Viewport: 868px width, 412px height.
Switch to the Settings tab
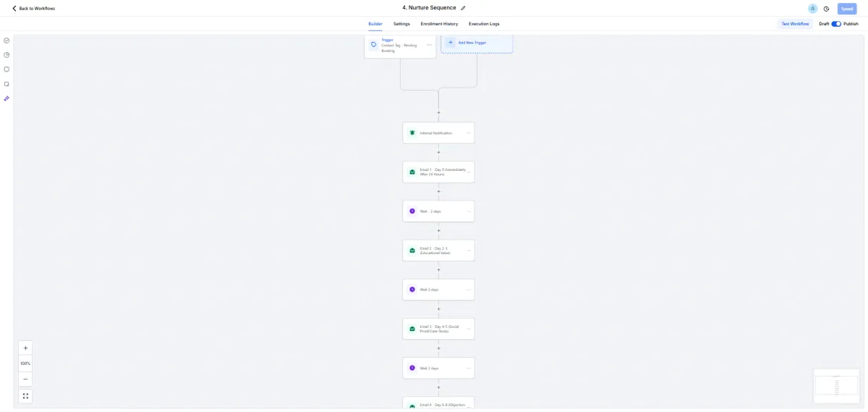tap(401, 24)
